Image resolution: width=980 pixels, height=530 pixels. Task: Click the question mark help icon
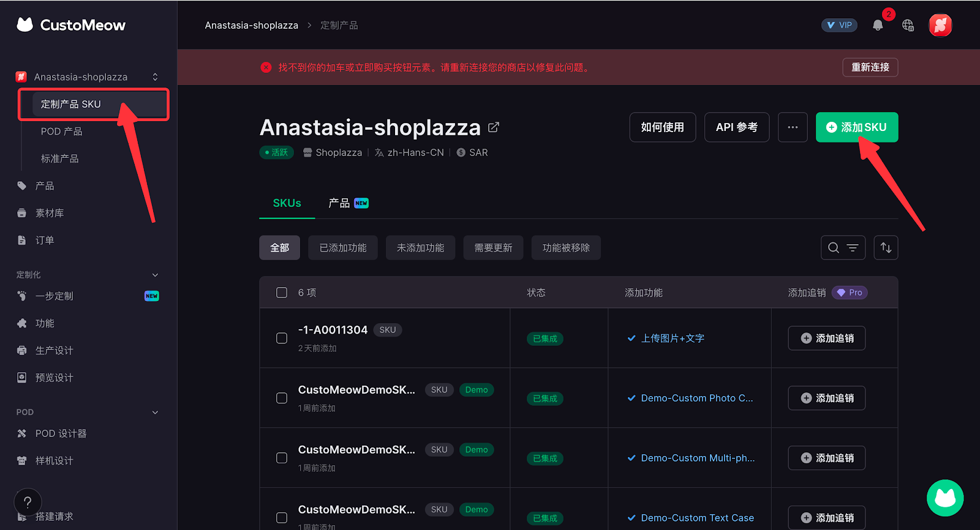(x=28, y=502)
